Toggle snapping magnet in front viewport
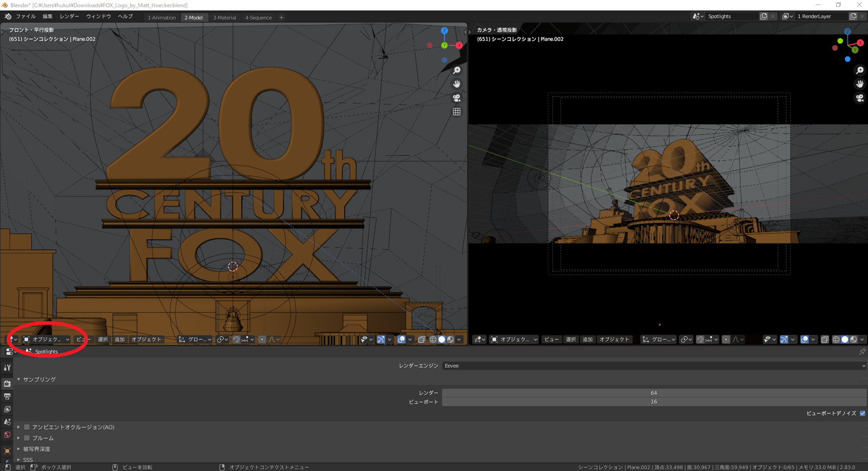The height and width of the screenshot is (471, 868). pyautogui.click(x=236, y=339)
